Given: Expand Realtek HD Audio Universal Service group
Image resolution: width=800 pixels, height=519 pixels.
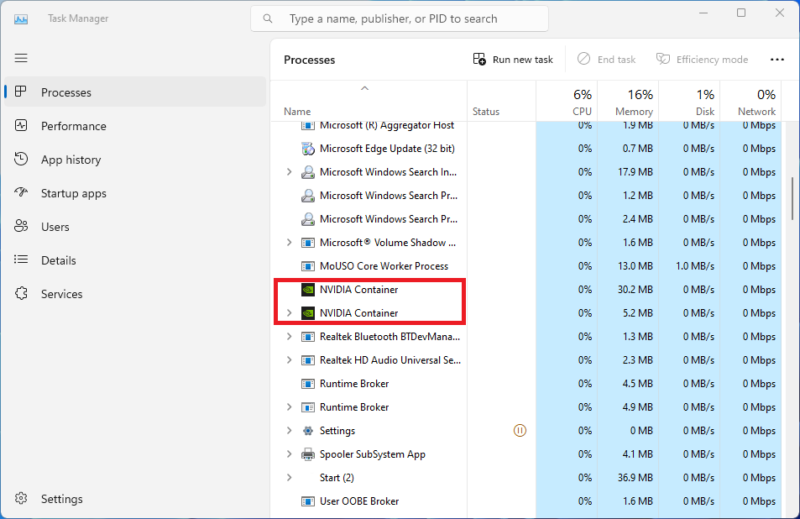Looking at the screenshot, I should click(x=289, y=360).
